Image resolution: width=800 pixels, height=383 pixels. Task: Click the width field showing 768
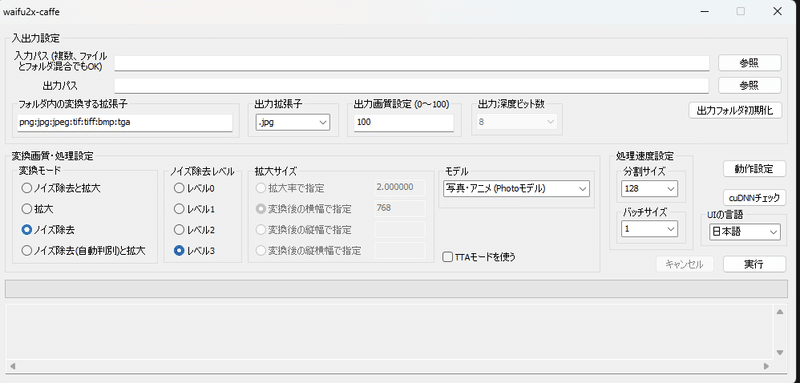(x=400, y=209)
